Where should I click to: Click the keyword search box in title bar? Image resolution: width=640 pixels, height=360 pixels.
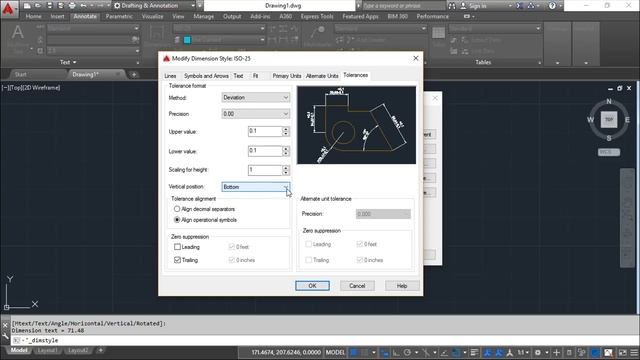[403, 6]
